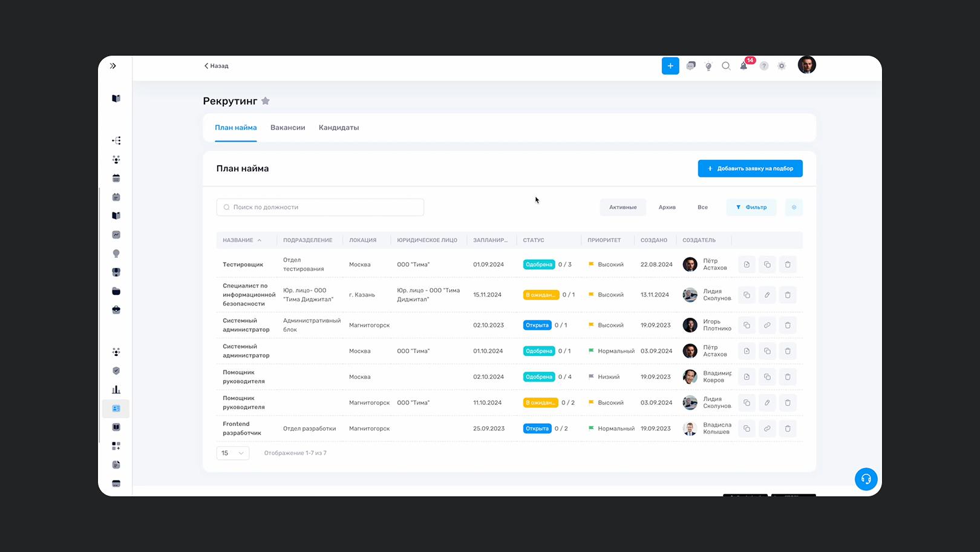Toggle favorite star next to Рекрутинг
The image size is (980, 552).
(266, 101)
